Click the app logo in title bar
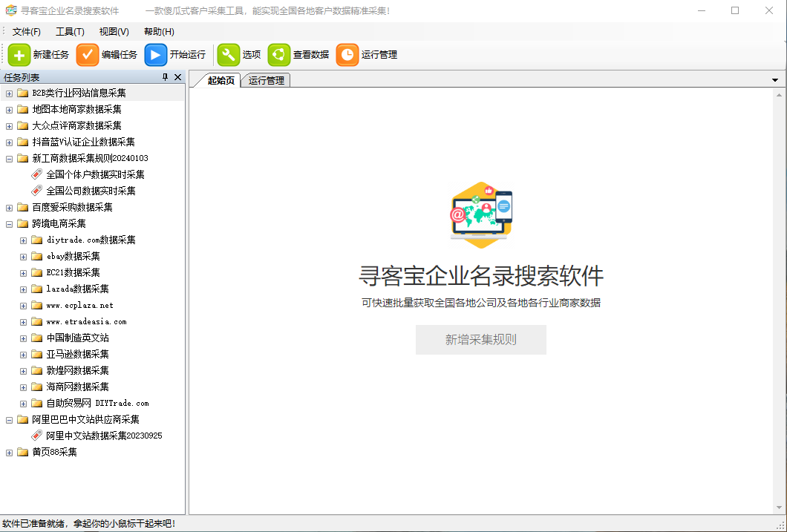Viewport: 787px width, 532px height. pyautogui.click(x=11, y=10)
